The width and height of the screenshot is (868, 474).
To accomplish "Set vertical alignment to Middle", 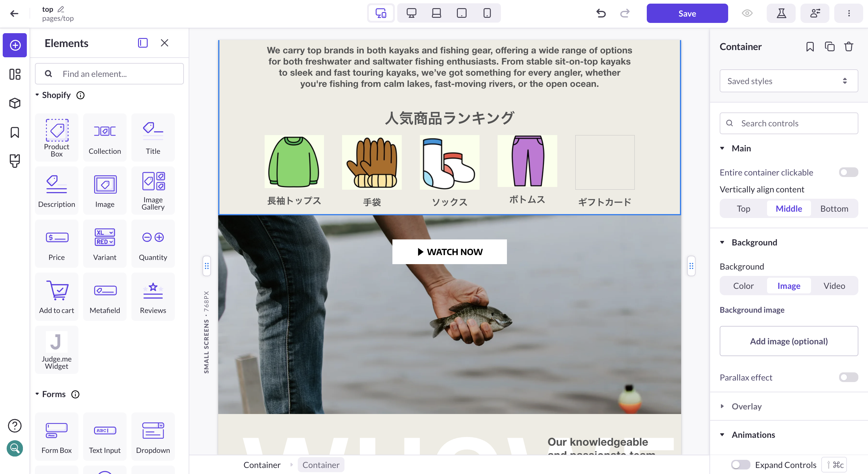I will tap(789, 208).
